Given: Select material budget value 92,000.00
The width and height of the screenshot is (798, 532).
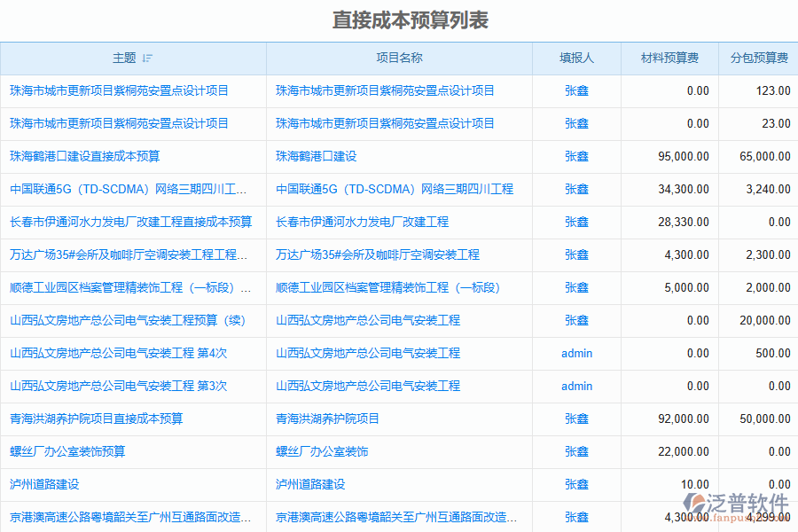Looking at the screenshot, I should click(684, 419).
